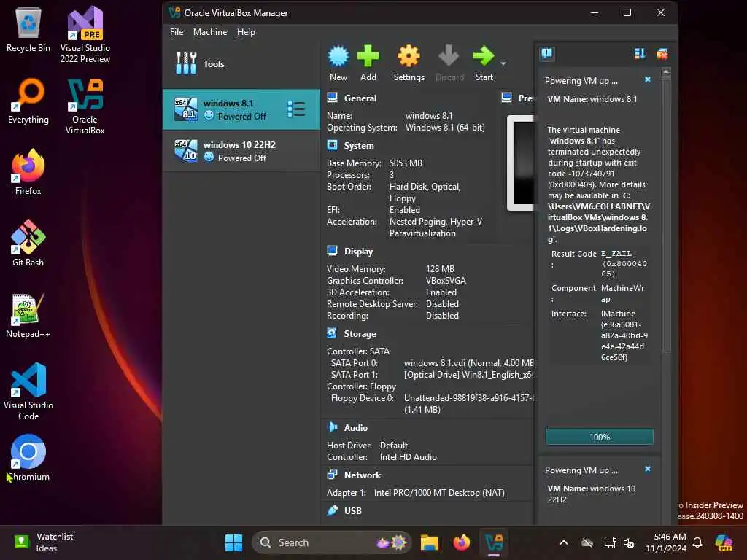Screen dimensions: 747x560
Task: Click the Network adapter icon
Action: pyautogui.click(x=332, y=474)
